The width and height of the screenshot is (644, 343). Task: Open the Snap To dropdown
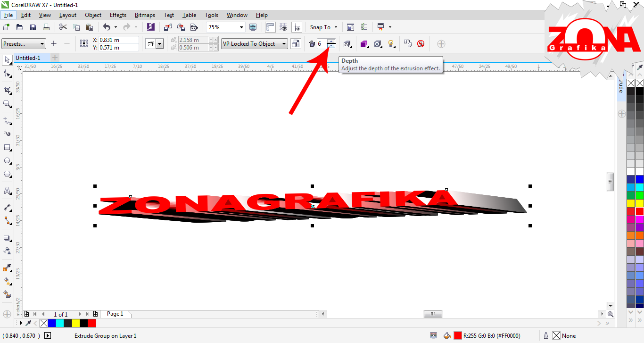pyautogui.click(x=323, y=27)
